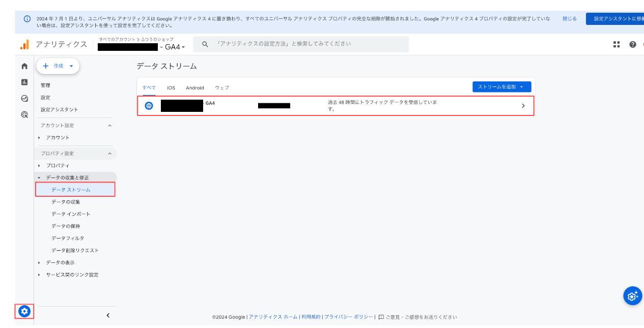644x328 pixels.
Task: Open the Advertising target icon
Action: pyautogui.click(x=24, y=115)
